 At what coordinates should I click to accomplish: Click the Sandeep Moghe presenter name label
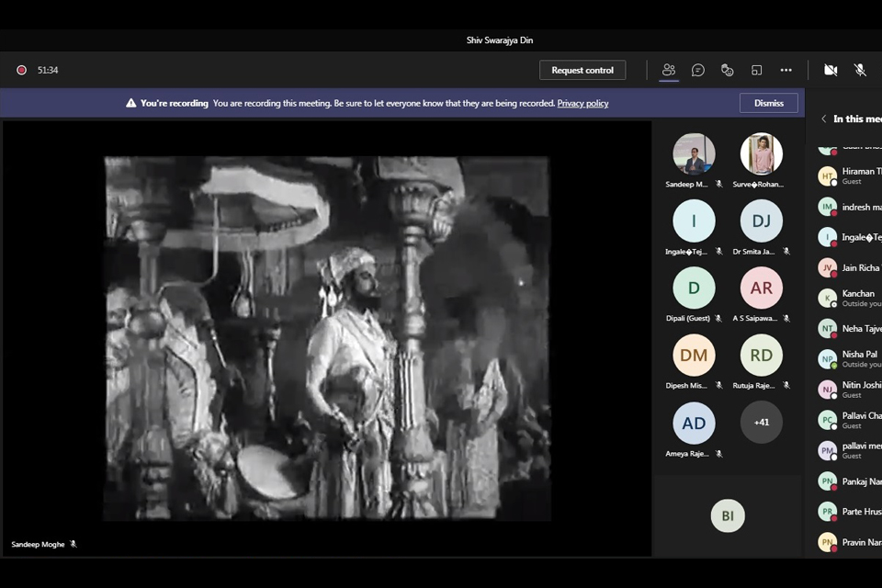click(38, 544)
